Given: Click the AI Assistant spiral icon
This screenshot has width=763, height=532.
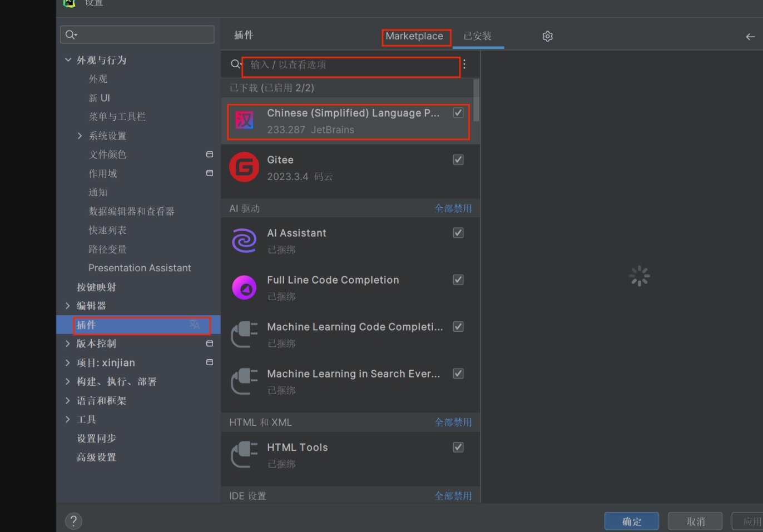Looking at the screenshot, I should 244,240.
